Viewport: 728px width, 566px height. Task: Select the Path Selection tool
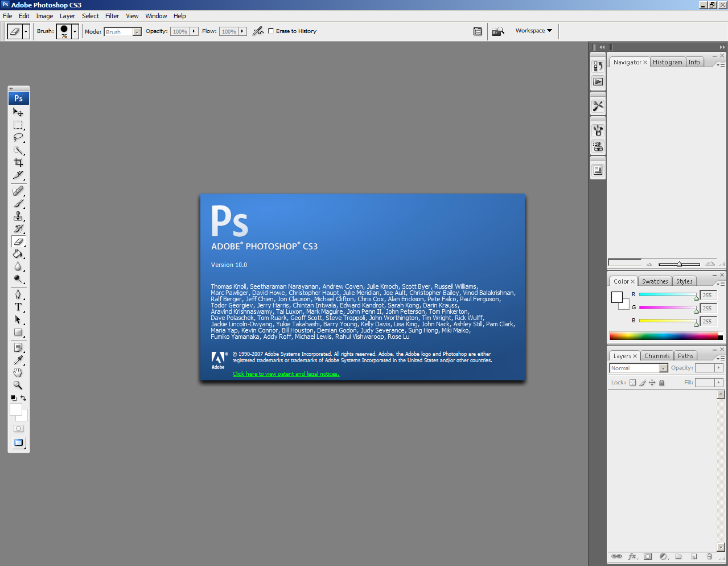click(x=18, y=319)
